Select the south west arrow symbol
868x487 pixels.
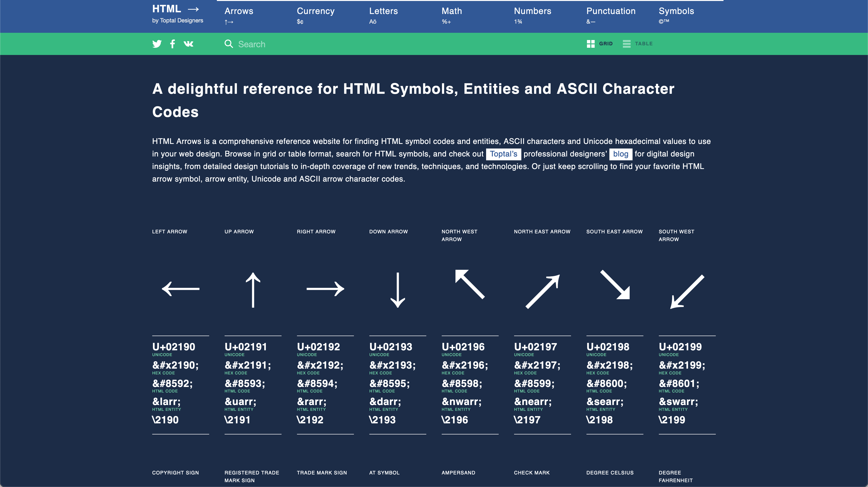[687, 291]
